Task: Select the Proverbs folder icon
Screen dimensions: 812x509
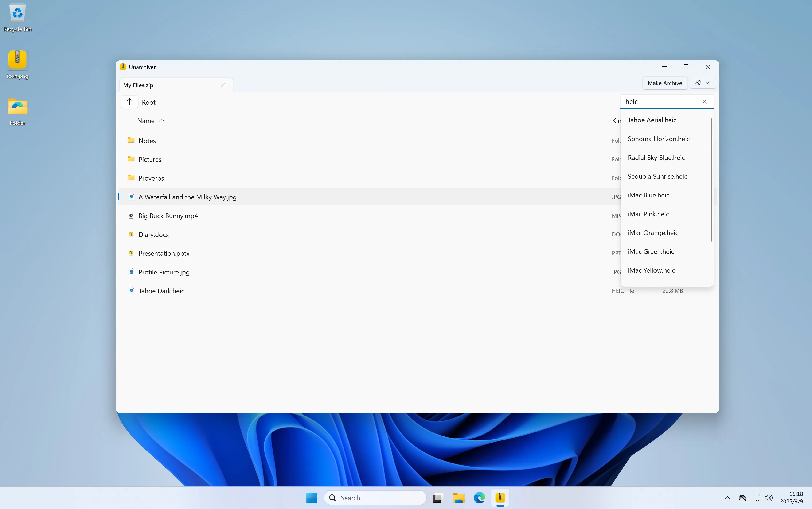Action: click(x=131, y=178)
